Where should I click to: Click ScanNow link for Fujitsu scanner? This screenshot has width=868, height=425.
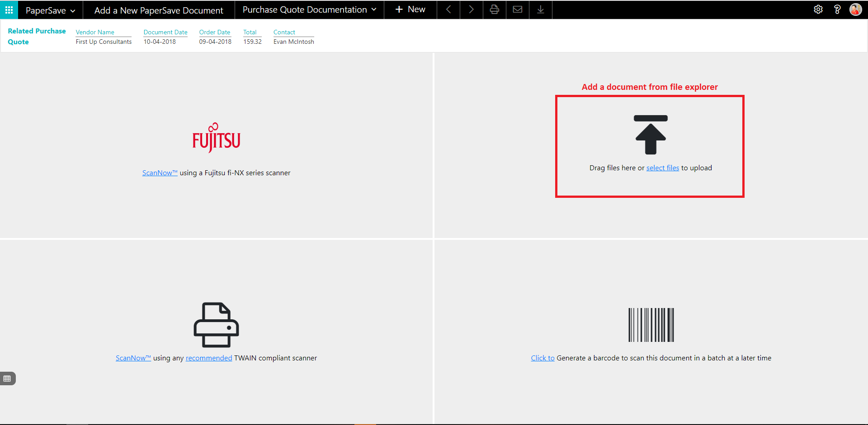(160, 173)
